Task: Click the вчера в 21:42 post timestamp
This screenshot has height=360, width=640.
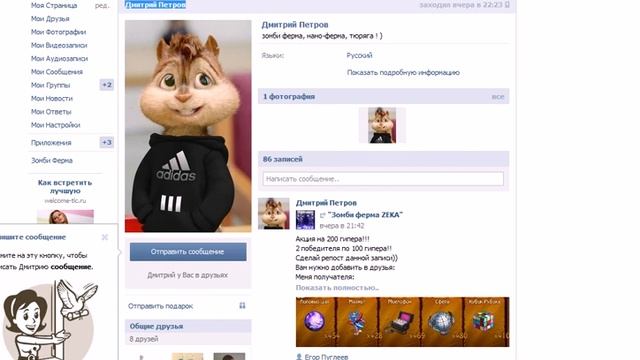Action: pos(342,226)
